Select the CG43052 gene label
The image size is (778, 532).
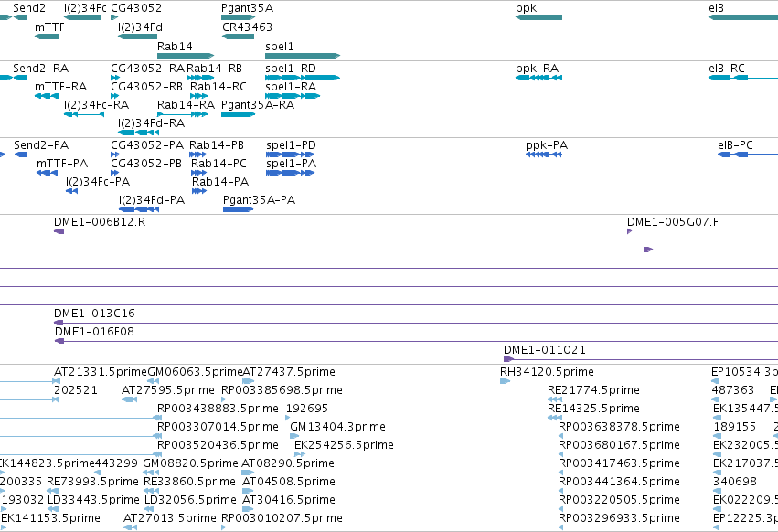tap(136, 8)
